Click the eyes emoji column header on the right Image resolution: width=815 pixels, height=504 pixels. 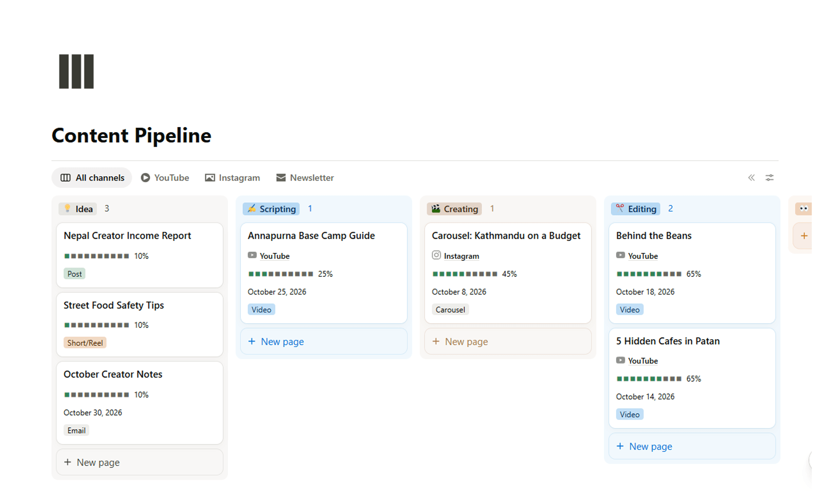[804, 209]
